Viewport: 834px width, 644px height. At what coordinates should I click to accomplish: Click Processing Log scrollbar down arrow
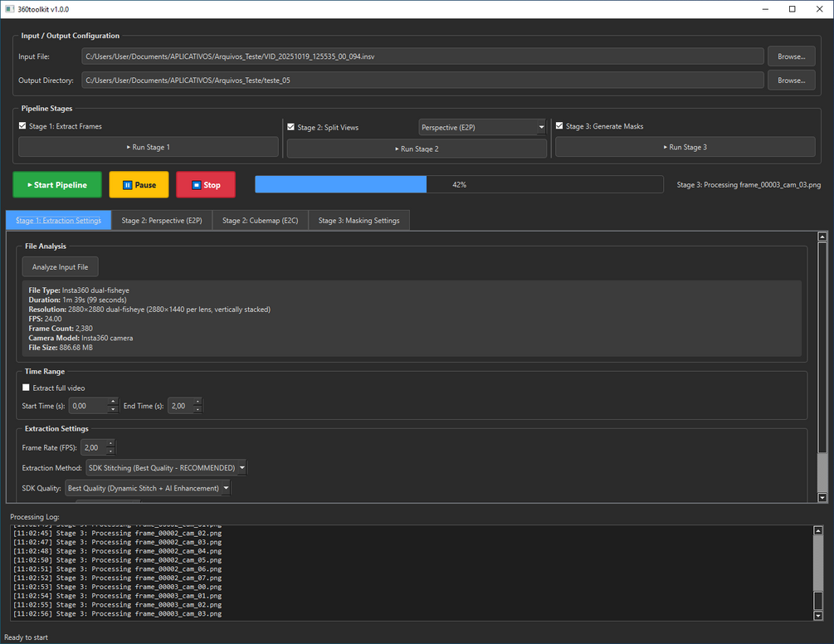[x=818, y=616]
